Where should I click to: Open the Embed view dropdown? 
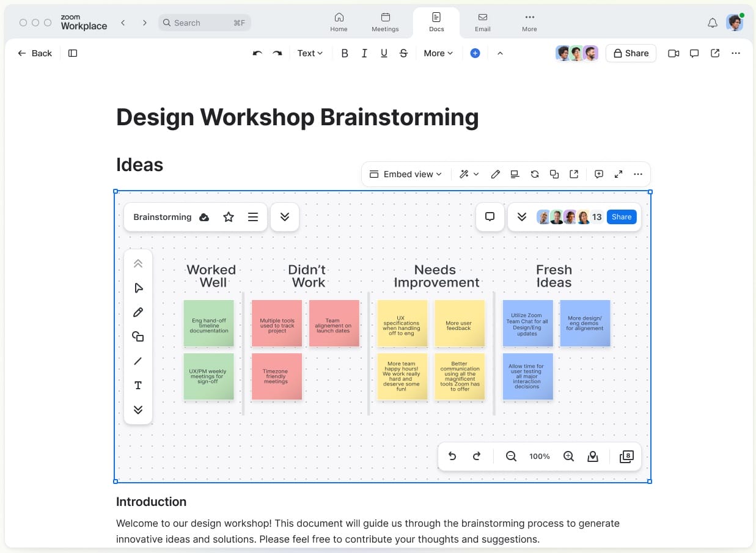pyautogui.click(x=405, y=174)
